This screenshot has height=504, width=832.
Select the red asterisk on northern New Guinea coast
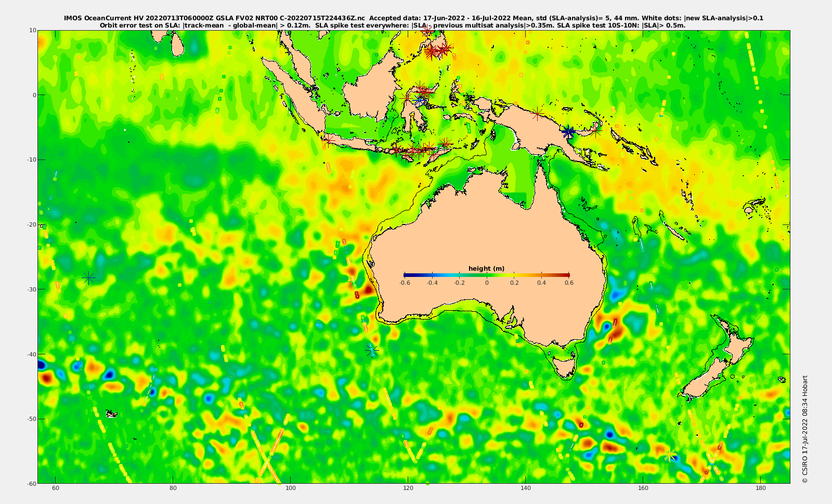click(538, 114)
